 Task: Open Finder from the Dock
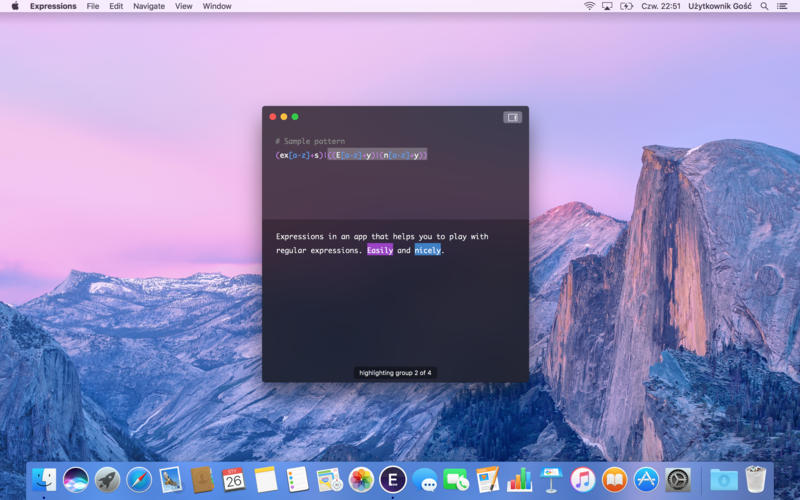click(x=44, y=480)
